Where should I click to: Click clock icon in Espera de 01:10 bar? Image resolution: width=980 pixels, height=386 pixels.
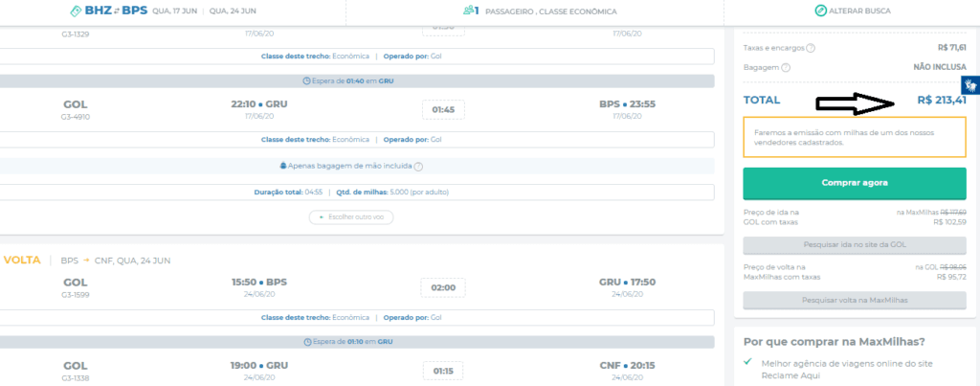point(307,342)
